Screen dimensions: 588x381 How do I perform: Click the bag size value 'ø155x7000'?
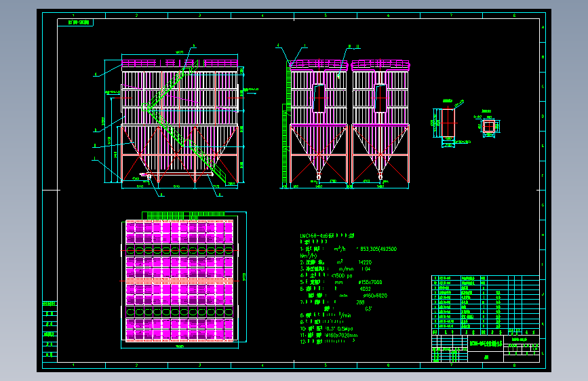coord(370,283)
